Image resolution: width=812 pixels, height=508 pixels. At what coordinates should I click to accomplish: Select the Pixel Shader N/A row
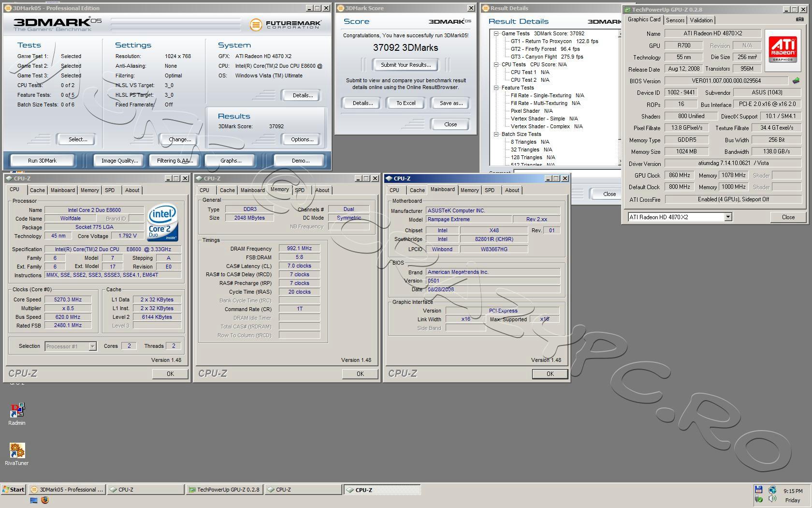(x=532, y=111)
